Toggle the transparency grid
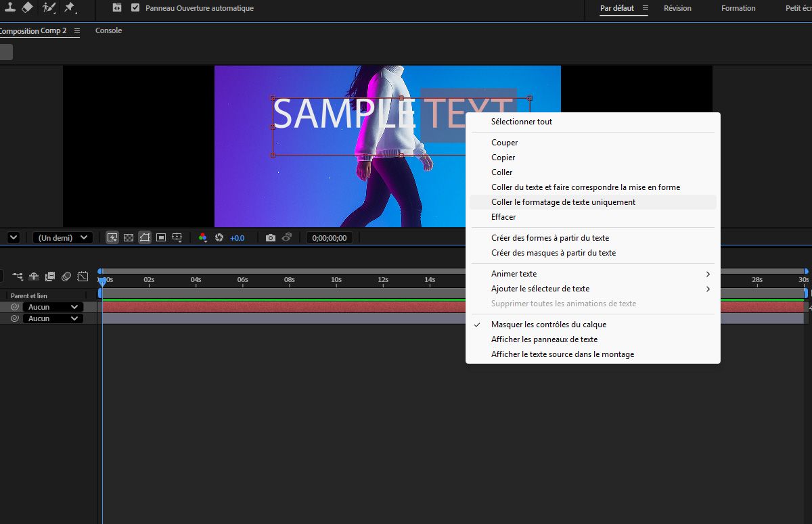The height and width of the screenshot is (524, 812). tap(129, 237)
